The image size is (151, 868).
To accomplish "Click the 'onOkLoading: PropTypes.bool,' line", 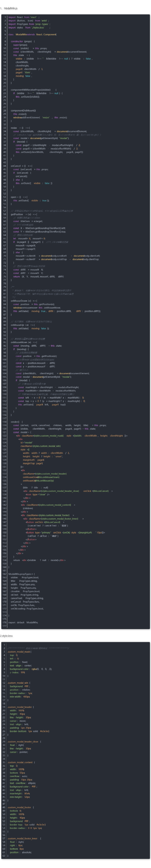I will (27, 608).
